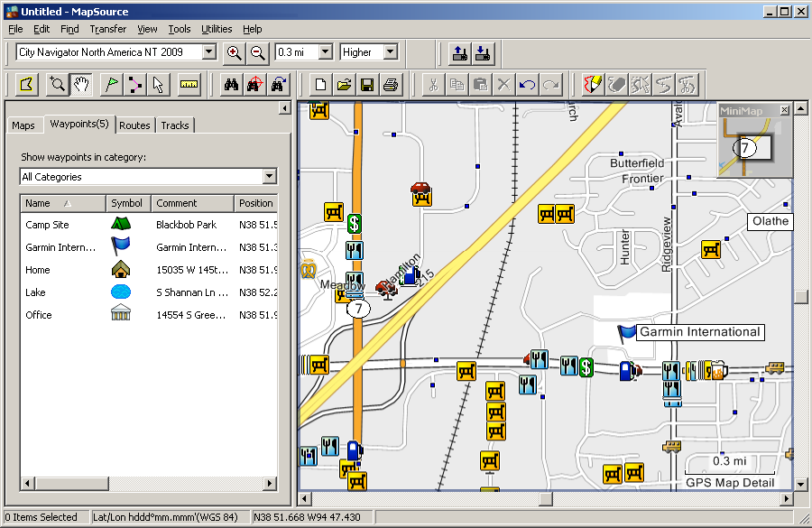812x528 pixels.
Task: Sort by the Position column header
Action: 256,203
